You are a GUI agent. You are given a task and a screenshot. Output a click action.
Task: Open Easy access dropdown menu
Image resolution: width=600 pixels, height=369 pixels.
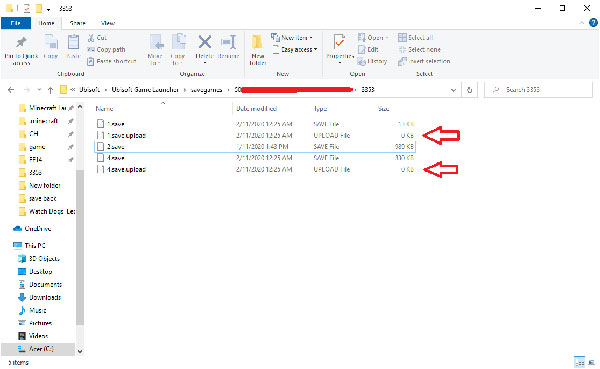tap(295, 49)
